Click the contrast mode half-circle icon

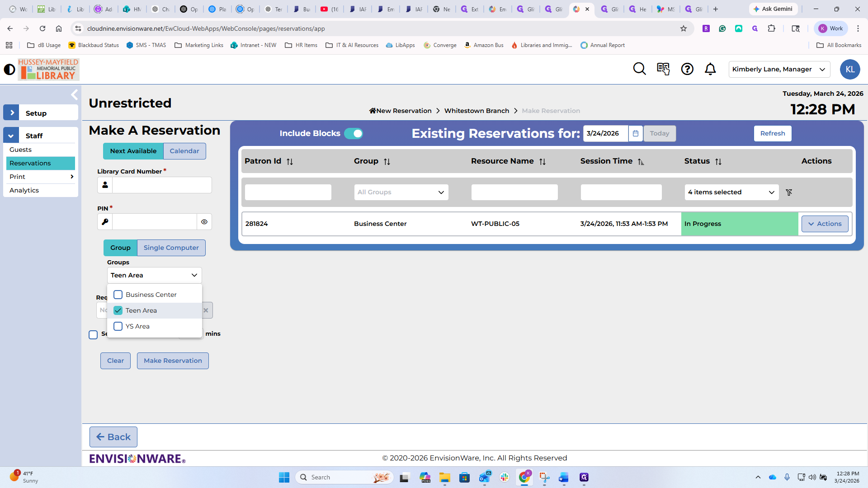pos(9,70)
